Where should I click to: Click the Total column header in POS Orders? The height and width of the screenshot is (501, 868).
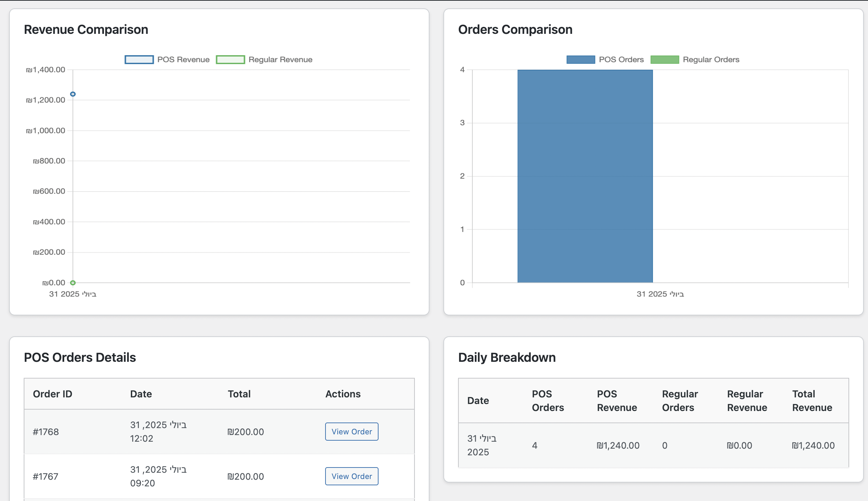(239, 394)
